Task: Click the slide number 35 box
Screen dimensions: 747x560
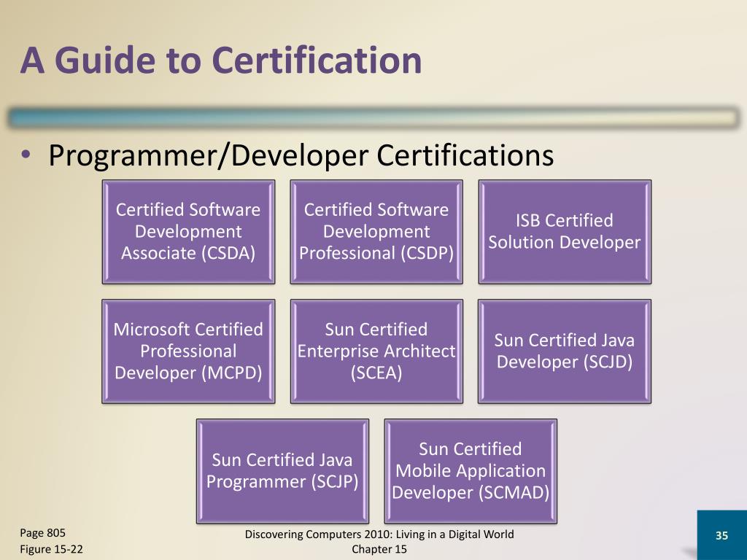Action: (721, 535)
